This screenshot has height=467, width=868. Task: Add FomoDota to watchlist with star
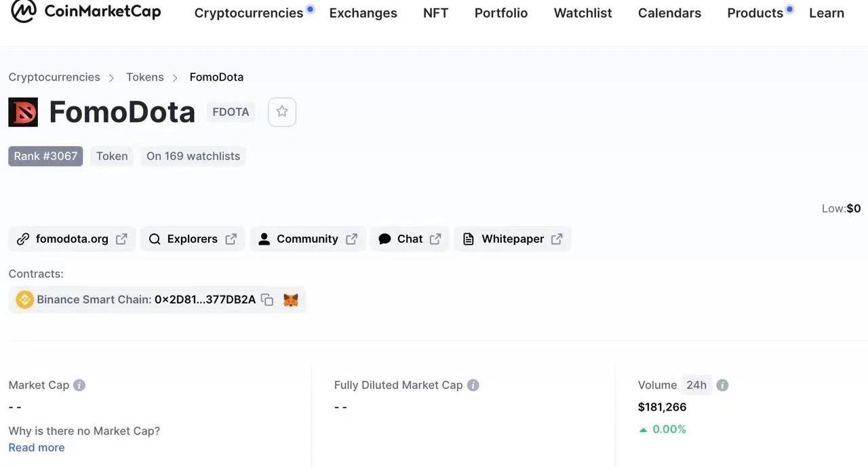(x=282, y=112)
